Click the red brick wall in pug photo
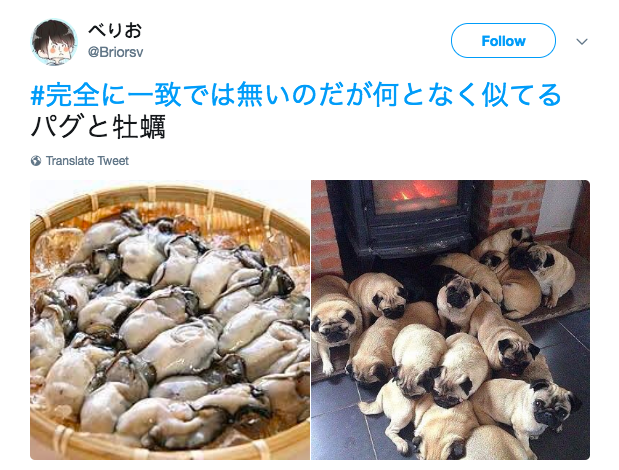 513,204
